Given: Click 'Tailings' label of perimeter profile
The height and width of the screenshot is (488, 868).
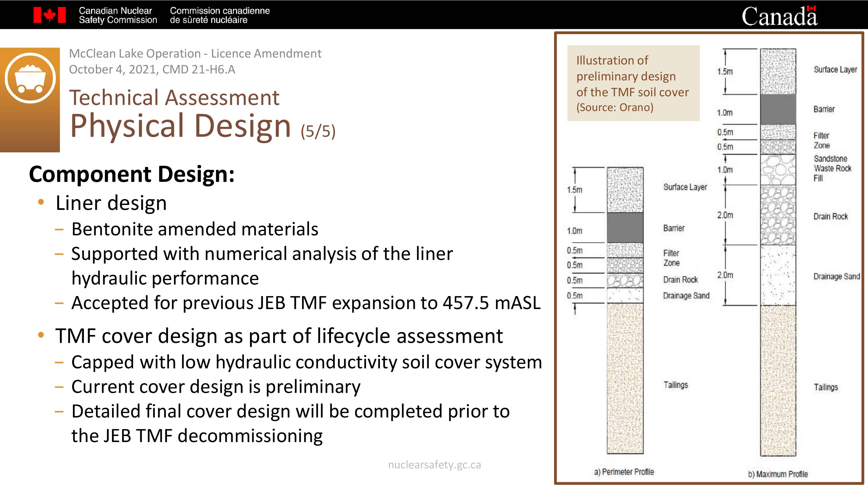Looking at the screenshot, I should (x=676, y=385).
